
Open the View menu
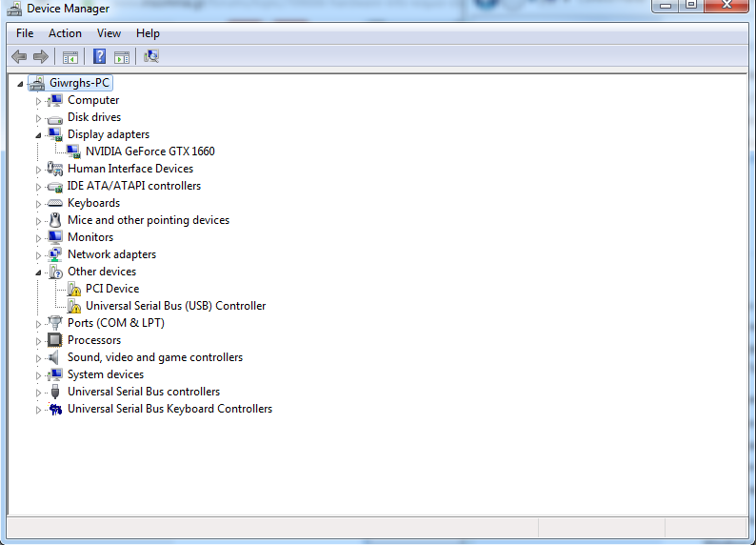coord(109,33)
